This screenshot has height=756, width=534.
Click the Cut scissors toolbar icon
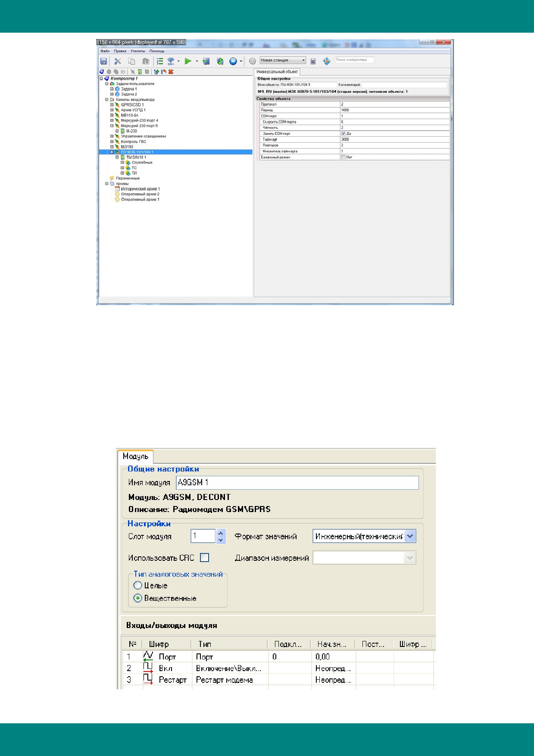click(x=118, y=61)
